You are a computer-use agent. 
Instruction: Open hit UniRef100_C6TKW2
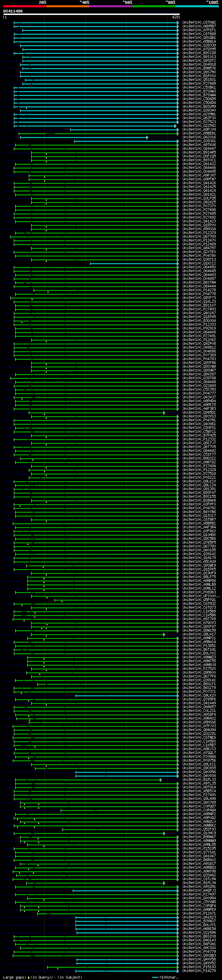coord(199,23)
